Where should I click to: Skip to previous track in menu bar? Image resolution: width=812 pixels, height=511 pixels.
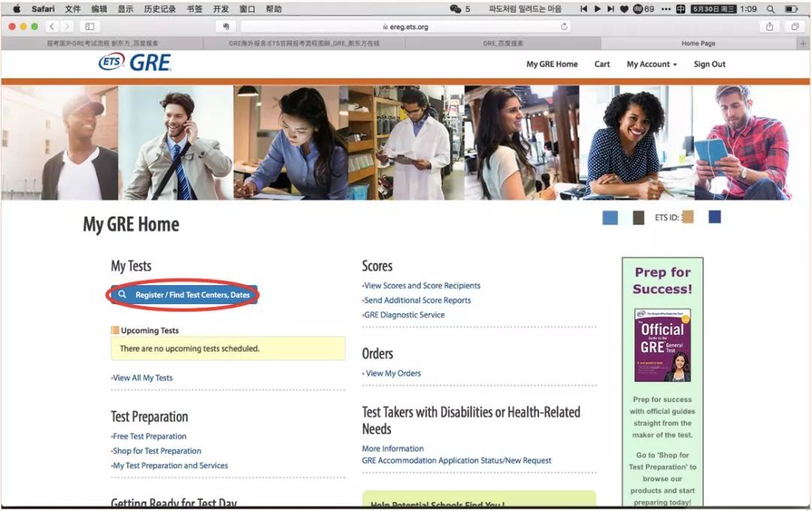(x=583, y=9)
